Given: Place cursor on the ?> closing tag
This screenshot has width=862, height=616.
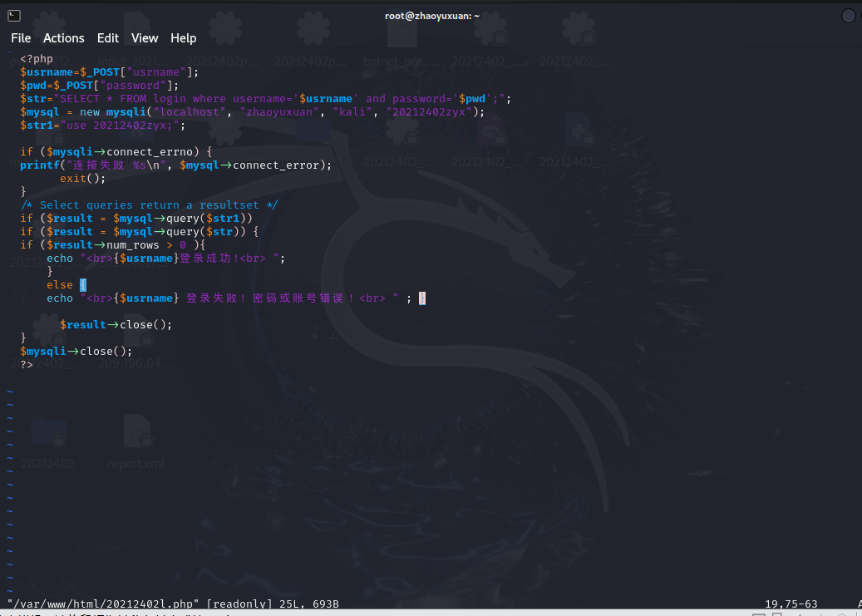Looking at the screenshot, I should pyautogui.click(x=27, y=365).
